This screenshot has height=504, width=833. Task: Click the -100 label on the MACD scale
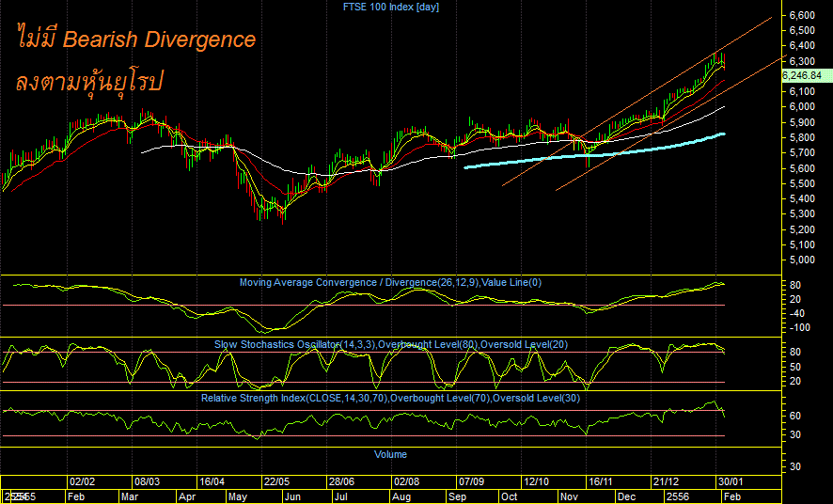(x=799, y=327)
